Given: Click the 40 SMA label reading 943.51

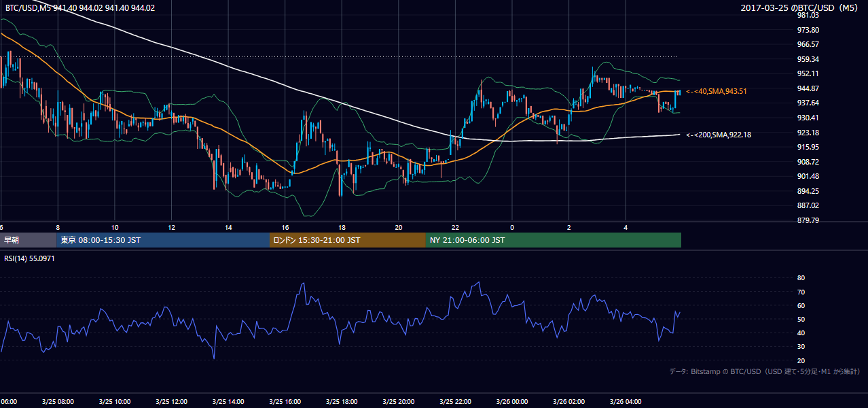Looking at the screenshot, I should pyautogui.click(x=717, y=91).
